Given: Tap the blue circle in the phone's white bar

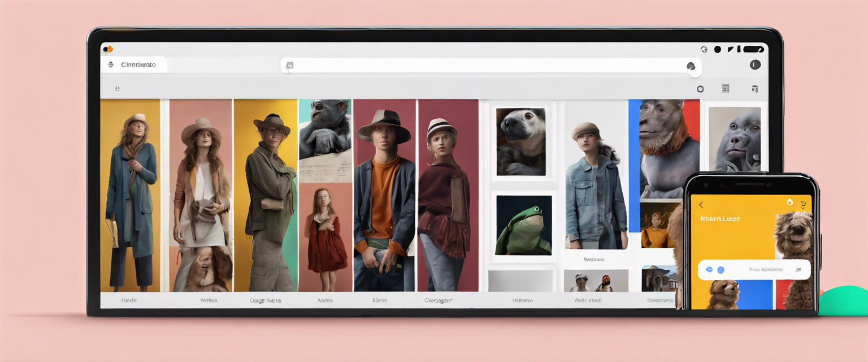Looking at the screenshot, I should [x=721, y=270].
